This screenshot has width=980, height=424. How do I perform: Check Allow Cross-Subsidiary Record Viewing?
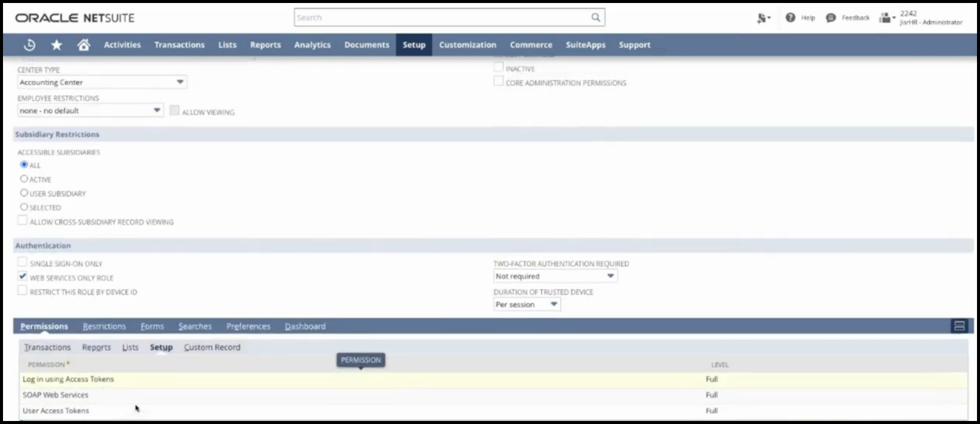(x=23, y=221)
